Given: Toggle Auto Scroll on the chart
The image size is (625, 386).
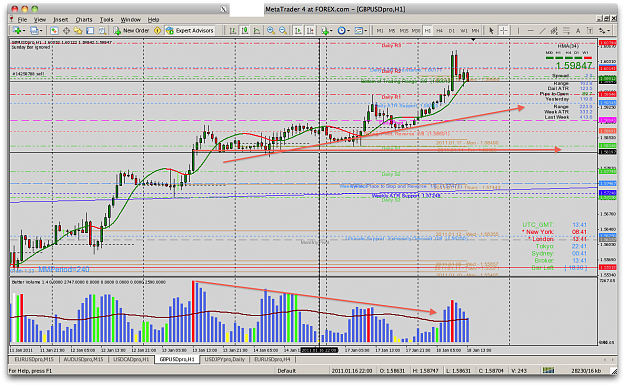Looking at the screenshot, I should [x=298, y=30].
